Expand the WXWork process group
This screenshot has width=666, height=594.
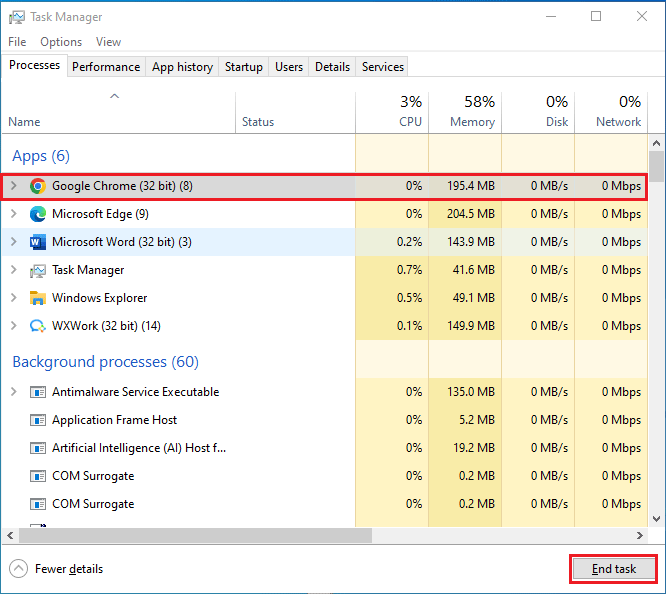pos(14,326)
